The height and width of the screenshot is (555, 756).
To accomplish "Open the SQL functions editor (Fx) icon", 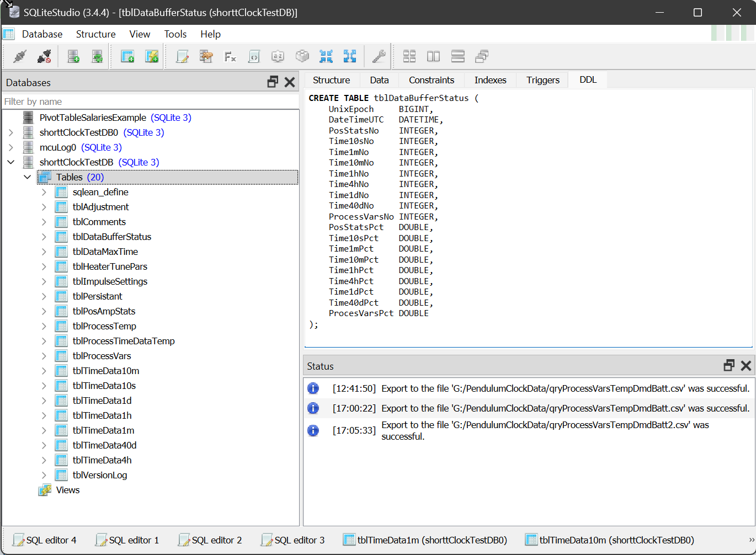I will pos(230,56).
